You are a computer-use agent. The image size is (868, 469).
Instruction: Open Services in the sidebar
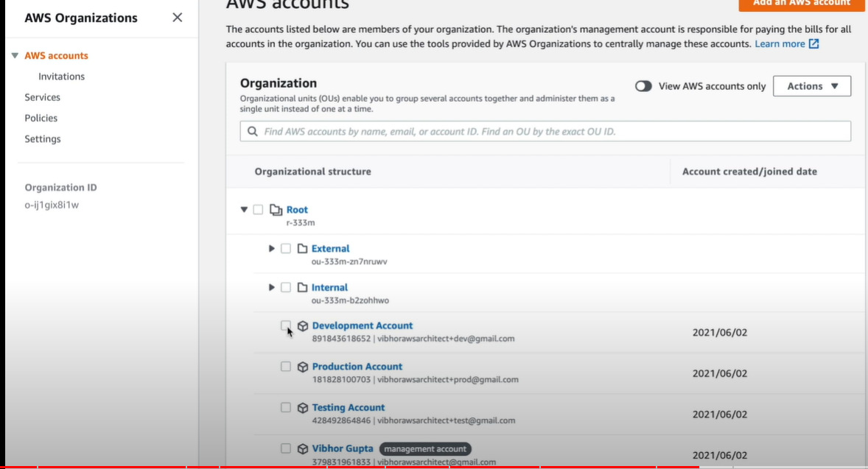(42, 97)
